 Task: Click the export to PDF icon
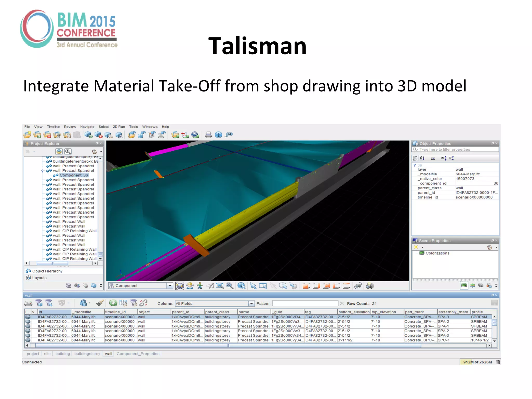coord(185,135)
